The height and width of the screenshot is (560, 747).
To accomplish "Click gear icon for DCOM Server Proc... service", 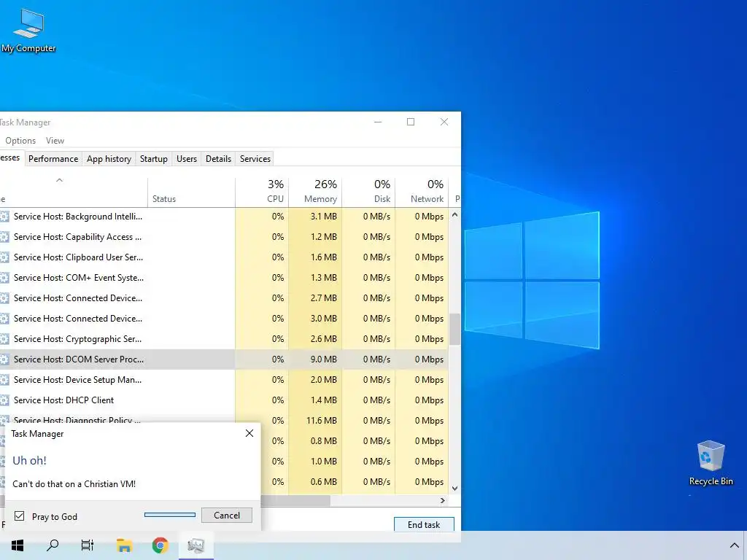I will click(x=4, y=359).
